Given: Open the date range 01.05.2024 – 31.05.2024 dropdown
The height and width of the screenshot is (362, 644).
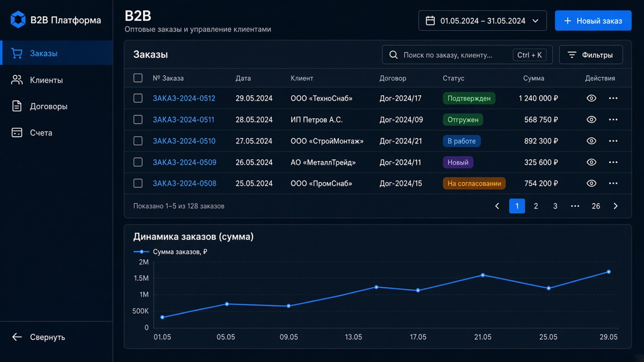Looking at the screenshot, I should click(x=483, y=21).
